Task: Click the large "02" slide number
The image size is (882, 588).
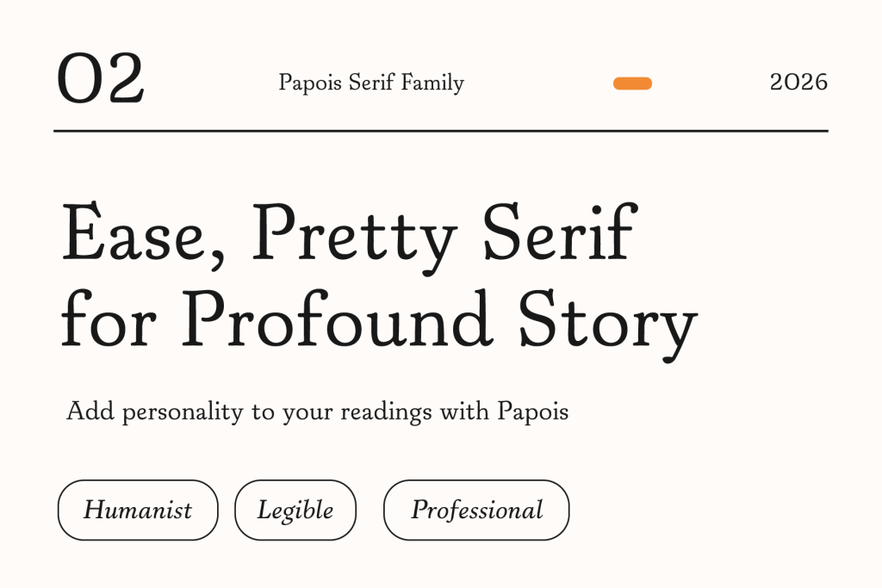Action: point(100,80)
